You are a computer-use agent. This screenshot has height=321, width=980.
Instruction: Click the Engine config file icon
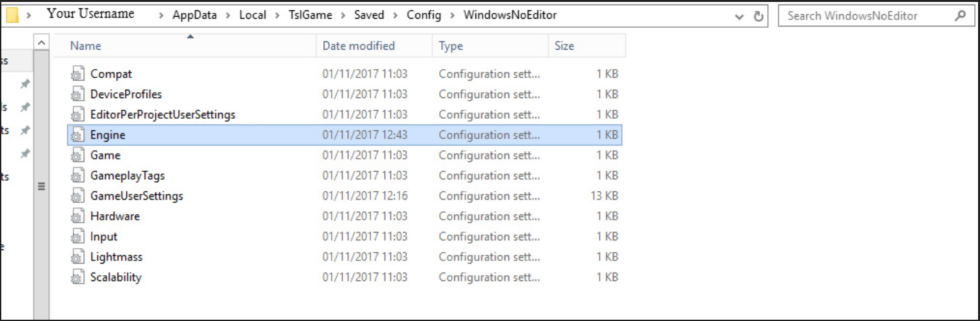(x=77, y=135)
